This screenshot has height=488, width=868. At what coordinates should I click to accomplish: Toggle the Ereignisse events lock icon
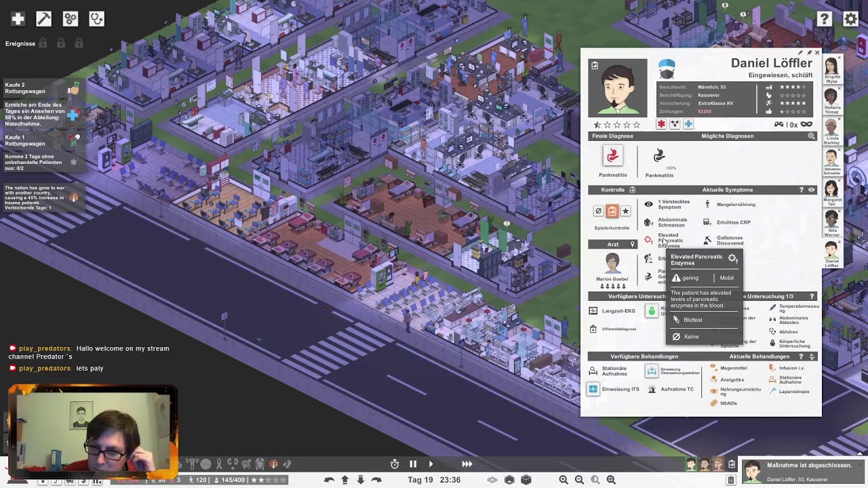point(43,43)
